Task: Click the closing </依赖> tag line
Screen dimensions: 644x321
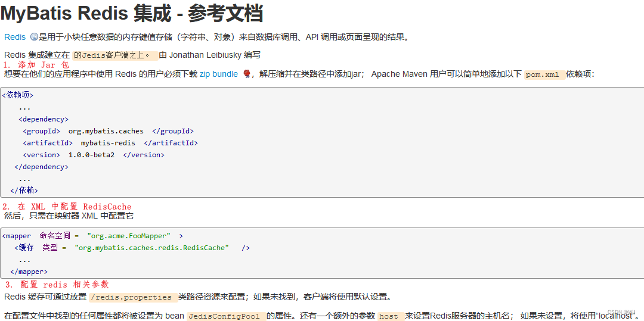Action: (24, 191)
